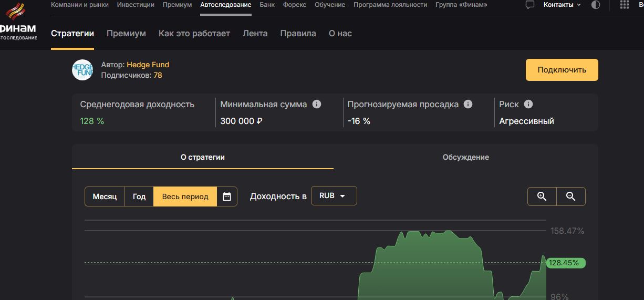Open Банк menu item
This screenshot has width=644, height=300.
(267, 5)
